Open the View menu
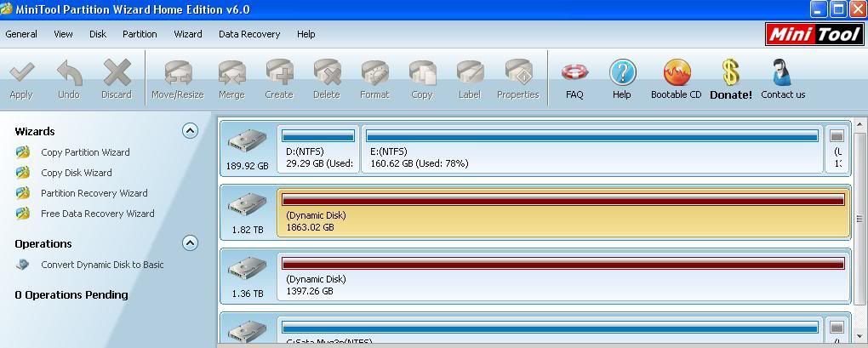The image size is (868, 348). click(x=63, y=34)
